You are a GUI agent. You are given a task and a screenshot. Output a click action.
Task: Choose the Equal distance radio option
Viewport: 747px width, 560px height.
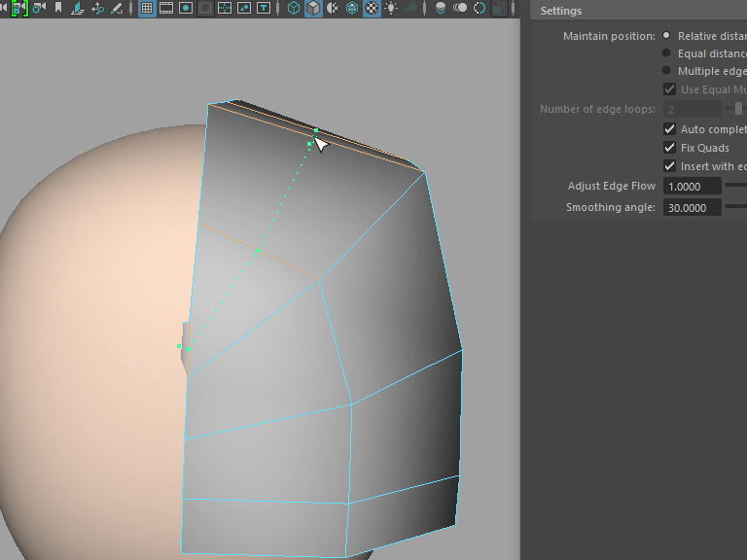(666, 53)
